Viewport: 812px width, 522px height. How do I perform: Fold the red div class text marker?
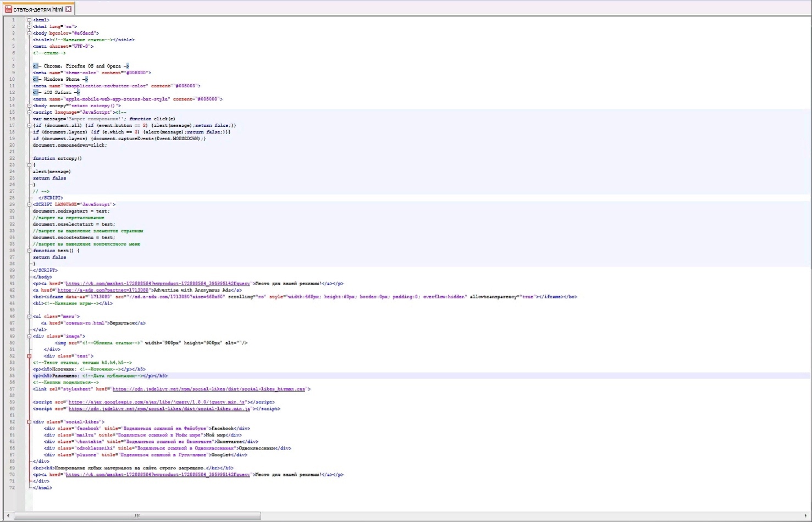click(x=29, y=356)
